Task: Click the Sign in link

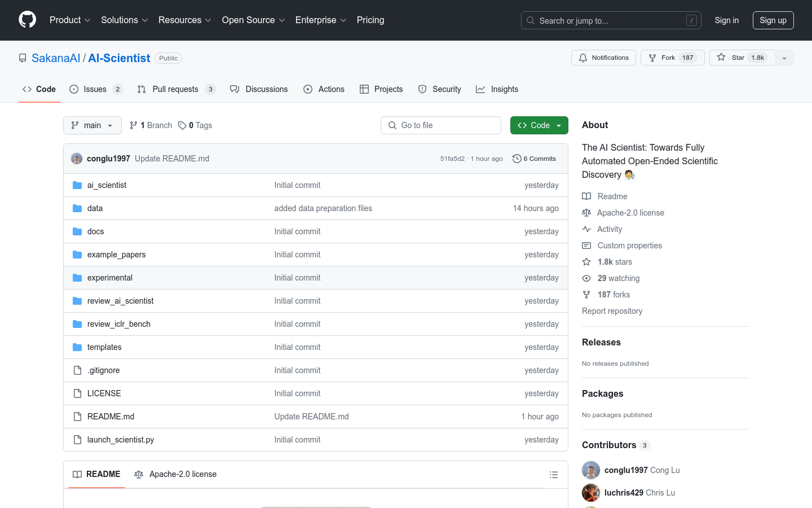Action: [726, 20]
